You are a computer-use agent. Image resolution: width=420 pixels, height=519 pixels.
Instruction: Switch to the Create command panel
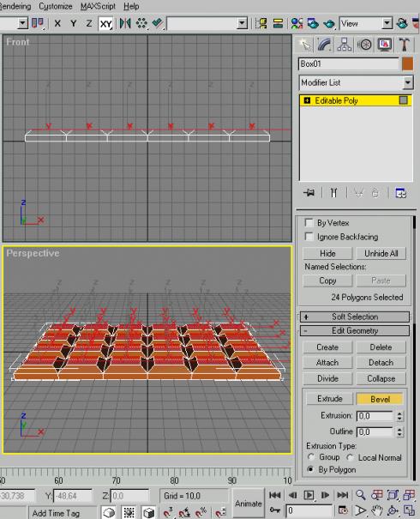click(305, 45)
